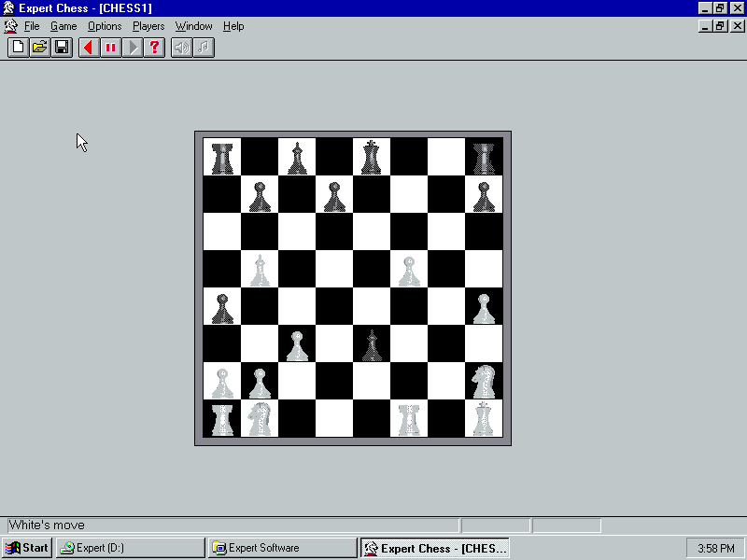Select the white pawn on a2

pyautogui.click(x=222, y=382)
